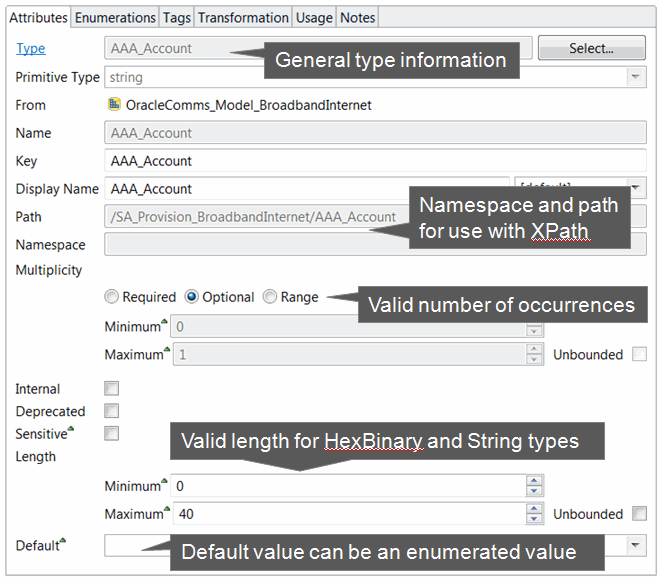The image size is (660, 579).
Task: Open the Tags tab
Action: point(176,18)
